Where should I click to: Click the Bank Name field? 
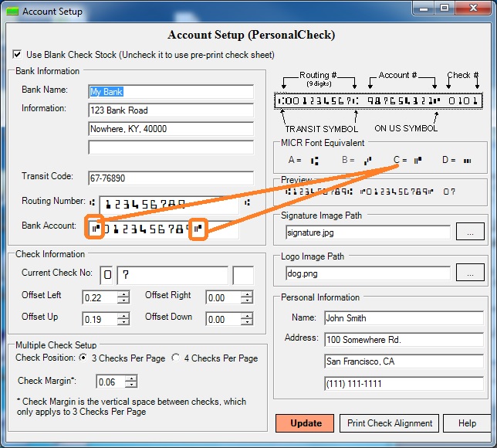click(171, 92)
